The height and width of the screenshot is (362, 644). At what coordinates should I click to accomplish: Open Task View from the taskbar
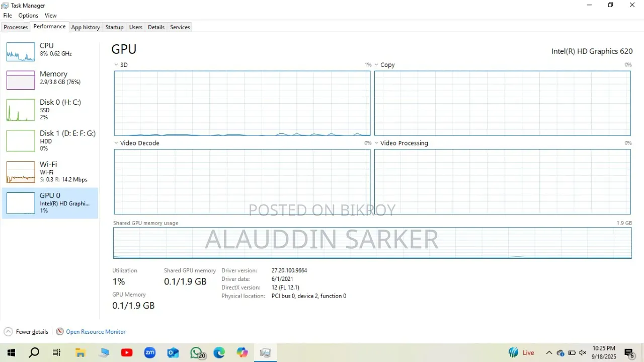[57, 353]
